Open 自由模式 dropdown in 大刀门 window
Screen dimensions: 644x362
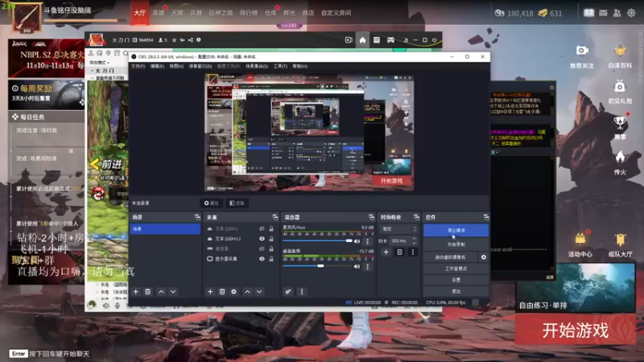[100, 63]
